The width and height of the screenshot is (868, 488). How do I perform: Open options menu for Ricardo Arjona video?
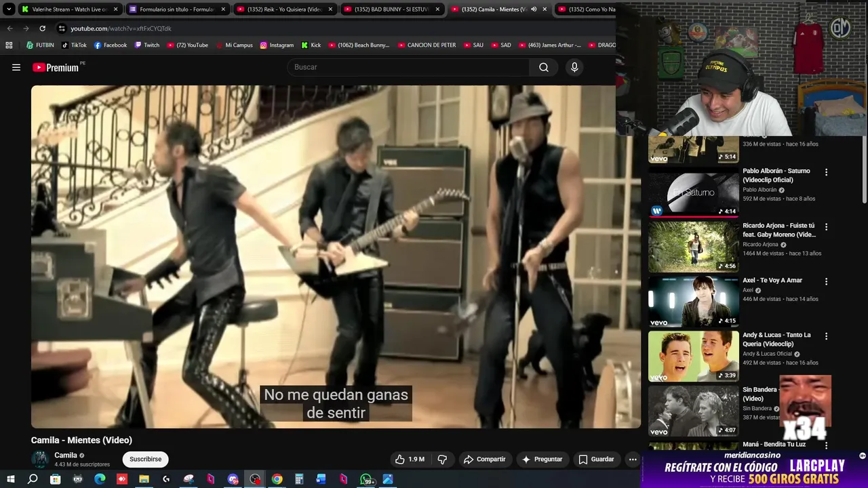coord(826,227)
